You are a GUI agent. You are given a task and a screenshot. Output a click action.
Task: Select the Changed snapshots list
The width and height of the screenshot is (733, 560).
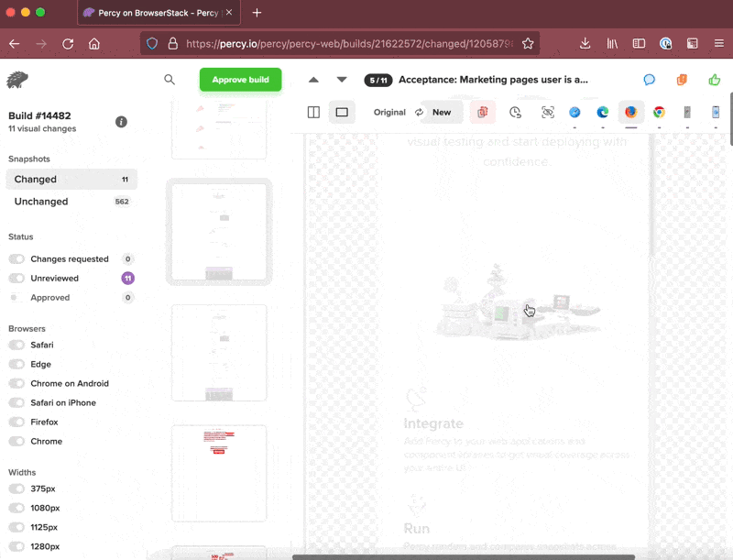(36, 180)
